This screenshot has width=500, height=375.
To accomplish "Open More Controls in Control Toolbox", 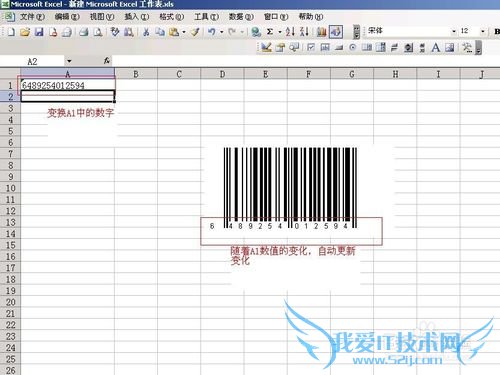I will coord(467,48).
